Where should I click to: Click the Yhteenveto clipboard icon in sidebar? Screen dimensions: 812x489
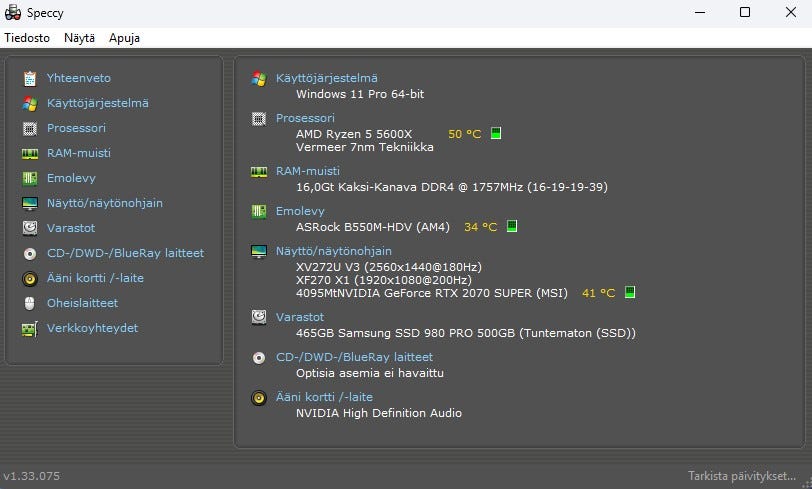30,78
